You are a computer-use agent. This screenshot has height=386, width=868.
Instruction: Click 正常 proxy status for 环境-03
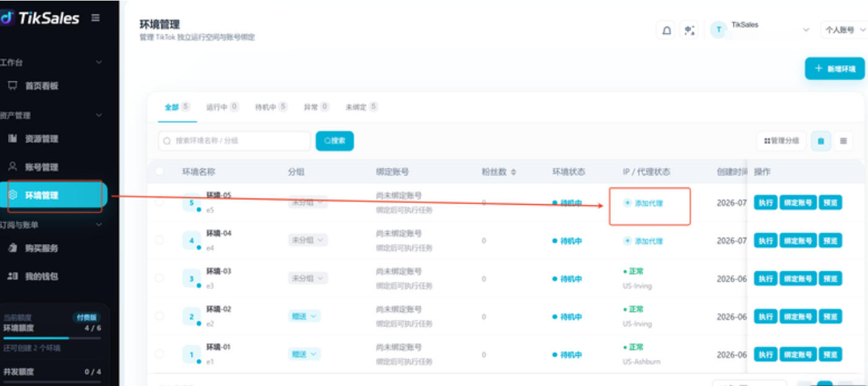pyautogui.click(x=633, y=271)
